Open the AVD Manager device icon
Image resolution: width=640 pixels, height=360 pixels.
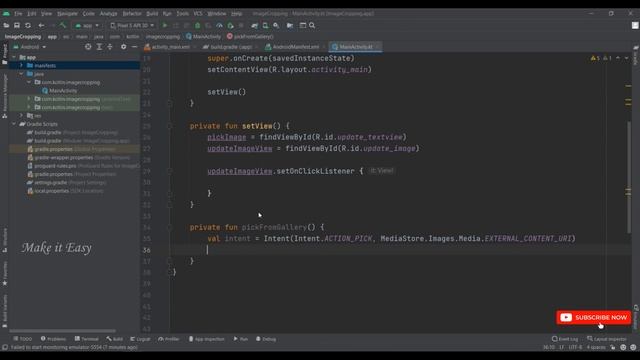(x=265, y=25)
